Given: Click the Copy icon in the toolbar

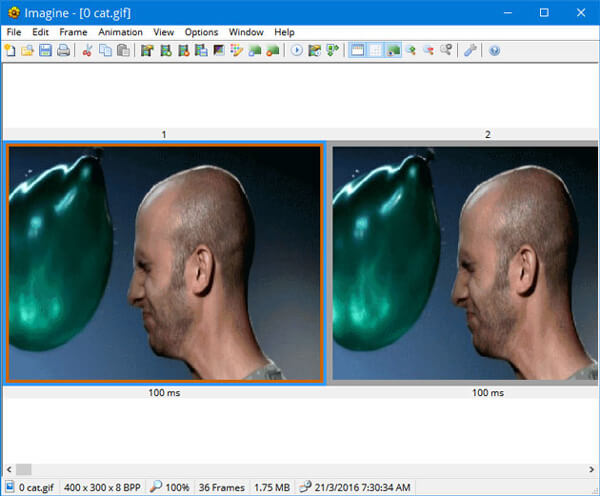Looking at the screenshot, I should point(105,50).
